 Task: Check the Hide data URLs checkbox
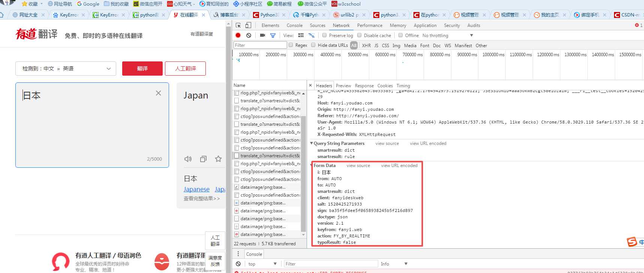(x=313, y=45)
